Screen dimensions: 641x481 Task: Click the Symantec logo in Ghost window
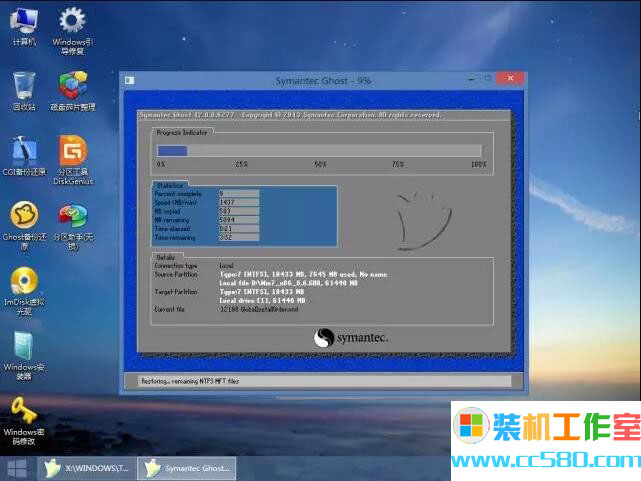click(x=351, y=338)
